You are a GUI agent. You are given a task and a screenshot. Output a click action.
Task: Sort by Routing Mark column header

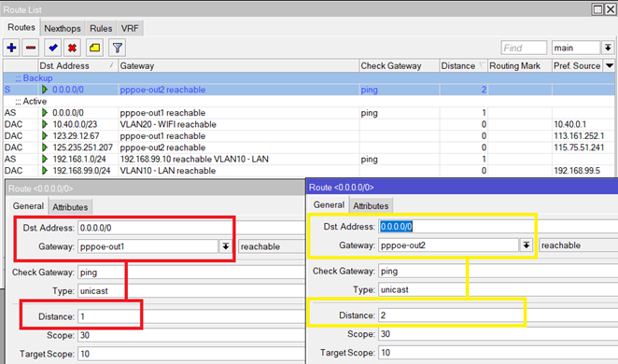[x=519, y=65]
